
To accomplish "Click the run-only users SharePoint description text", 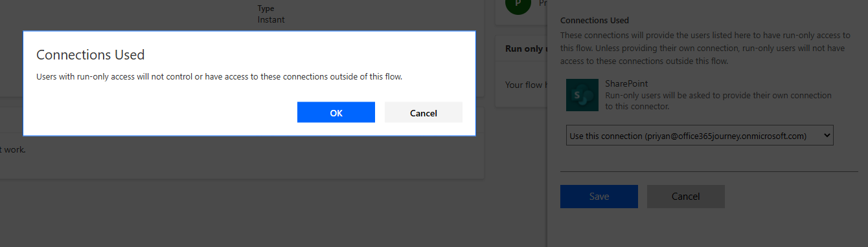I will pos(718,101).
